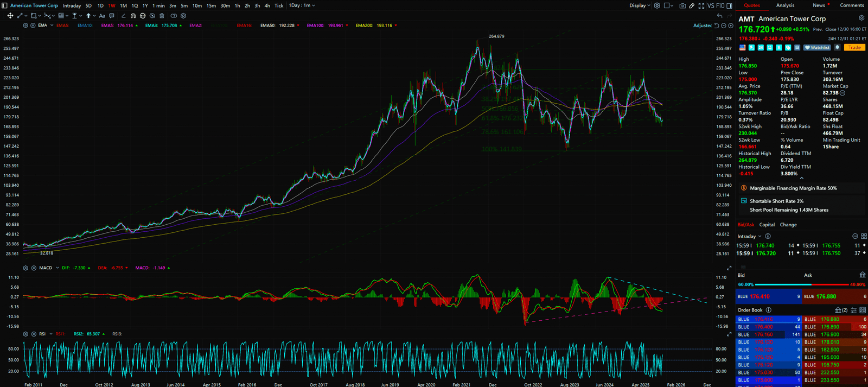Viewport: 868px width, 387px height.
Task: Click the trash icon to delete drawings
Action: click(x=162, y=16)
